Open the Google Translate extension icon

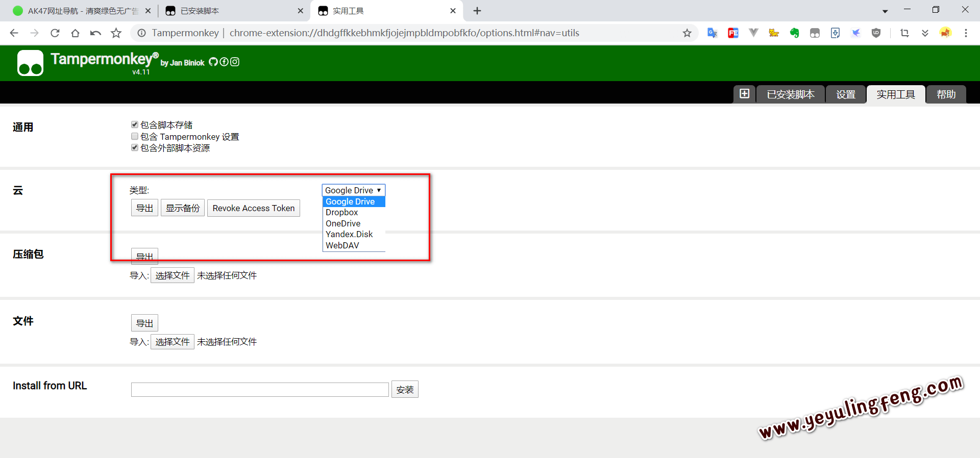pyautogui.click(x=713, y=33)
